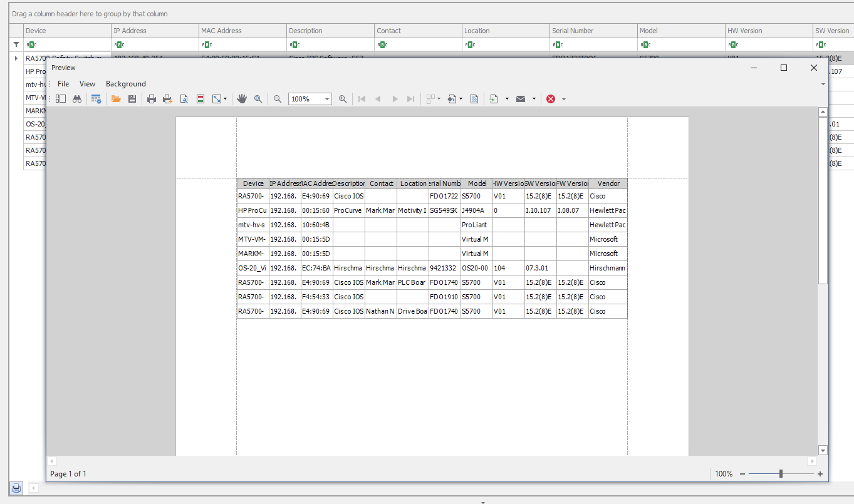
Task: Click the Vendor header cell in preview page
Action: pyautogui.click(x=608, y=183)
